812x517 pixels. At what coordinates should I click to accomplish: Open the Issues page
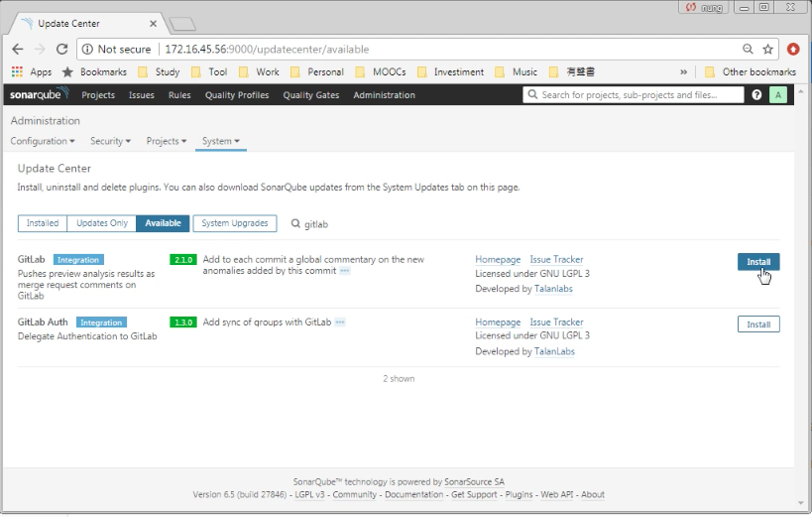coord(142,95)
